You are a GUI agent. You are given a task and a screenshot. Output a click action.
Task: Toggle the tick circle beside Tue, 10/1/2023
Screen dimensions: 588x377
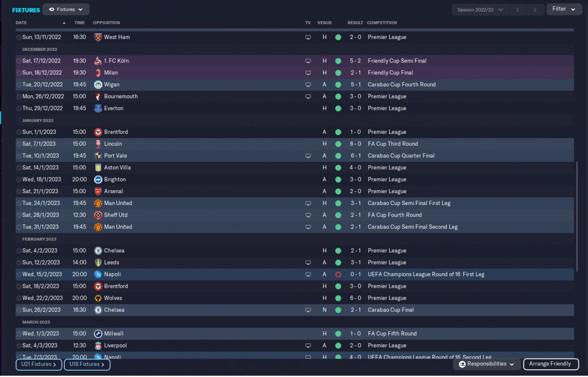coord(18,156)
